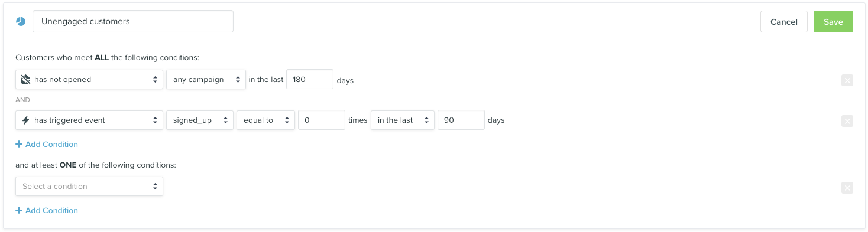The height and width of the screenshot is (232, 868).
Task: Open the 'in the last' timeframe dropdown
Action: [x=403, y=120]
